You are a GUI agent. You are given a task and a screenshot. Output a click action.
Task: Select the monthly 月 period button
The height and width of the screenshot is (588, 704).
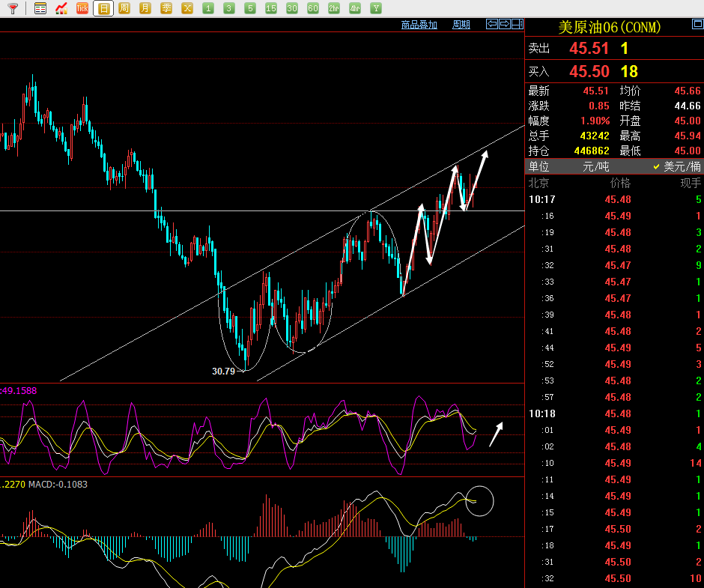pyautogui.click(x=145, y=8)
